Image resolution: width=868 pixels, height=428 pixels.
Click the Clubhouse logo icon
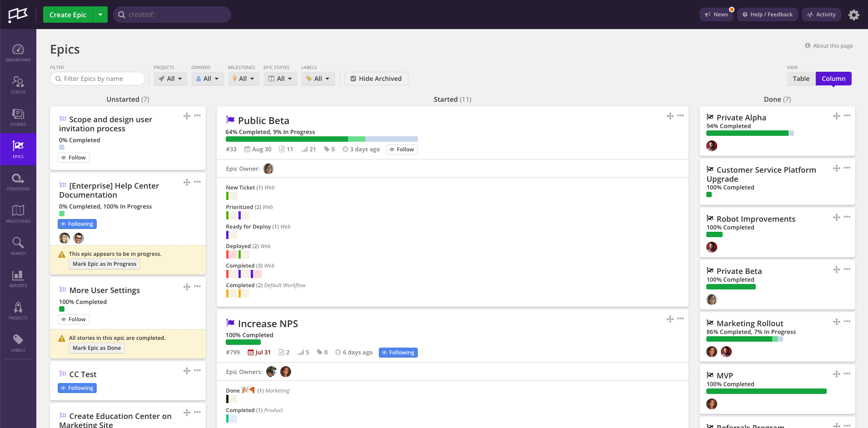click(x=18, y=15)
